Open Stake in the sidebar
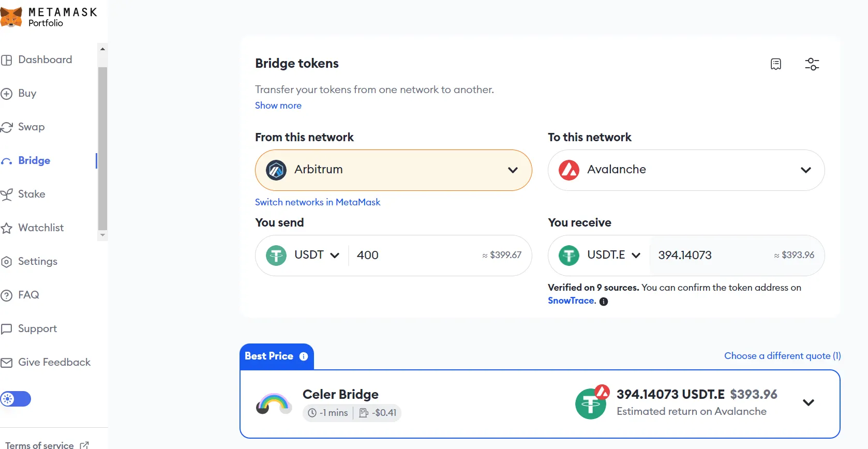The image size is (868, 449). click(x=31, y=194)
